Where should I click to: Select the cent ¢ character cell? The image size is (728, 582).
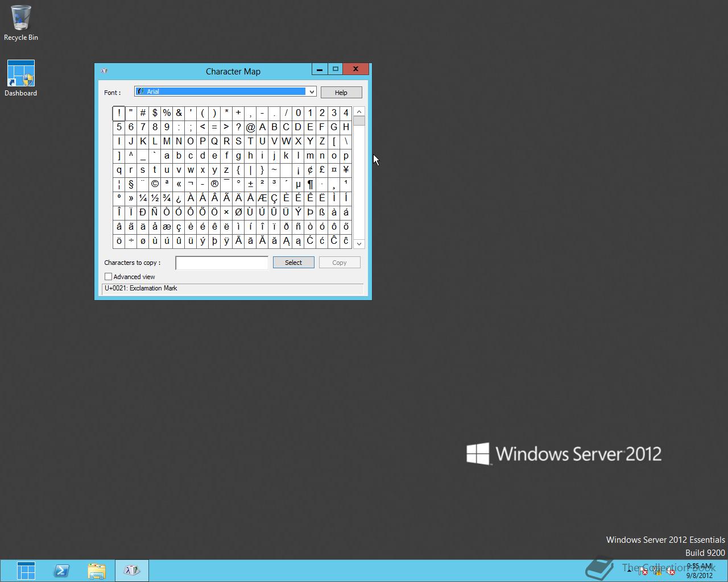tap(310, 170)
